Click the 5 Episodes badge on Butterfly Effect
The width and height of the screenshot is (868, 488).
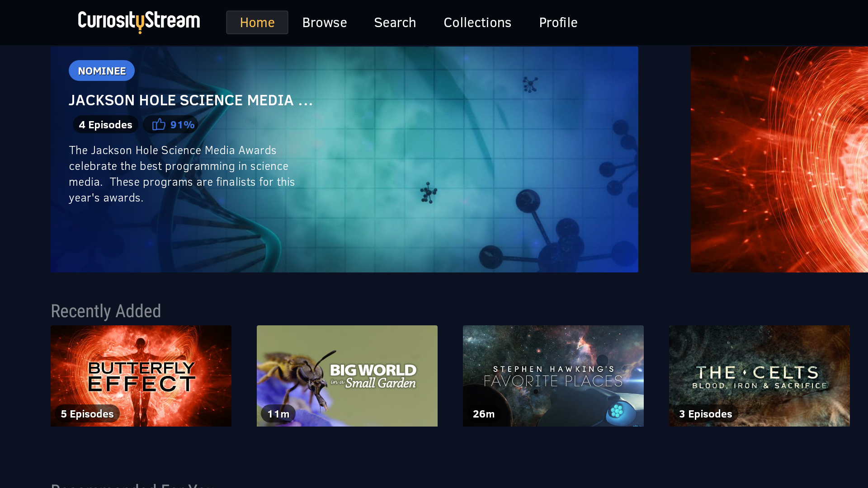tap(87, 413)
